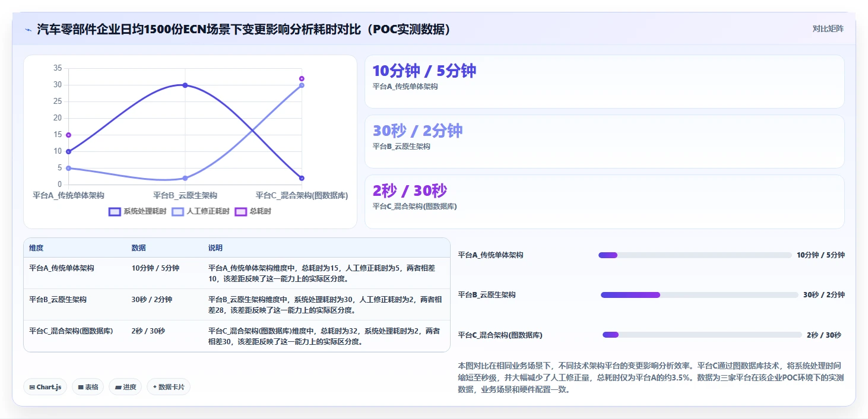Click the 系统处理耗时 point at 平台B peak
The width and height of the screenshot is (868, 419).
185,85
